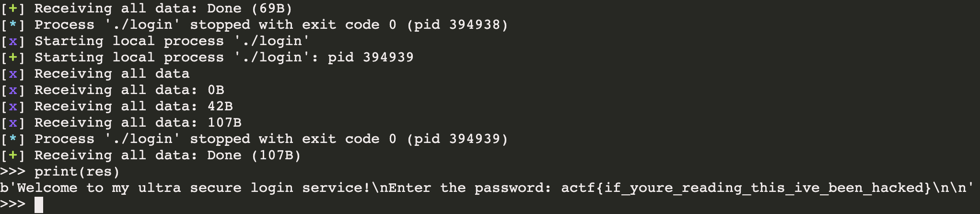This screenshot has height=214, width=980.
Task: Click the "0B" byte count
Action: pos(216,90)
